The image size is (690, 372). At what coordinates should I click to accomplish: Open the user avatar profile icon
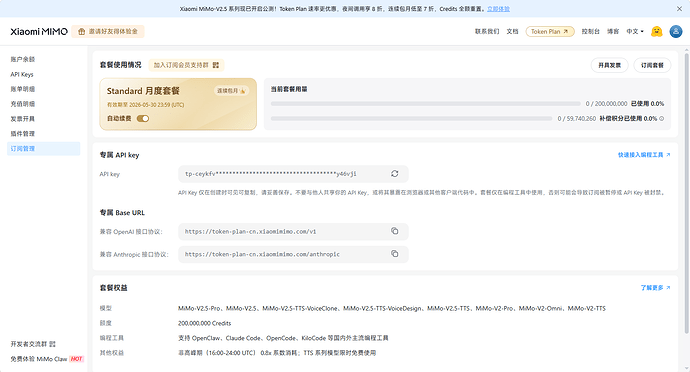pyautogui.click(x=676, y=32)
